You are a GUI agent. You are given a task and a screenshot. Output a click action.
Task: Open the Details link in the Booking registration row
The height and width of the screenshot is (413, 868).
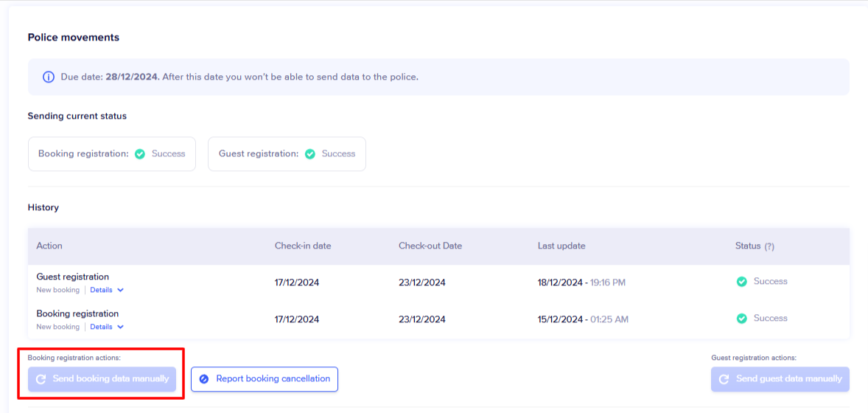click(101, 327)
